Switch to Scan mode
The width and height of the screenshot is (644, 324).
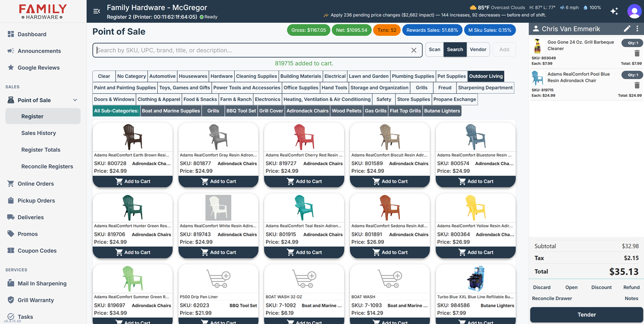(x=434, y=50)
